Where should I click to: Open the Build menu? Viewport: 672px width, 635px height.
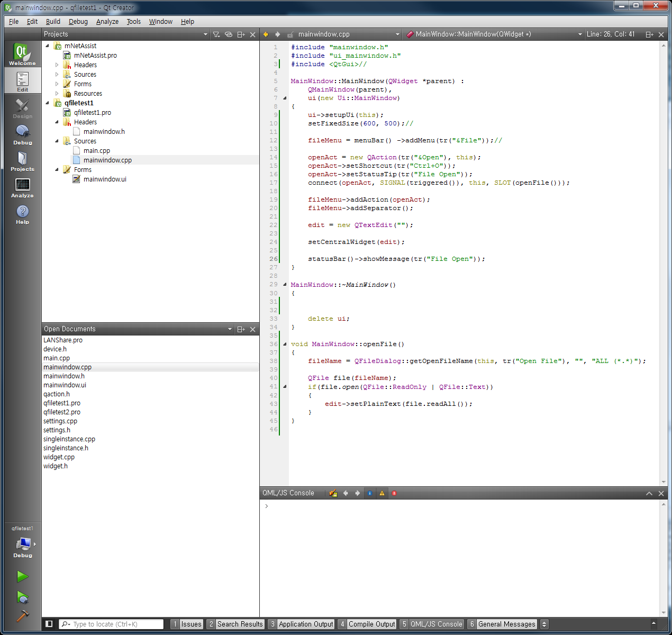pyautogui.click(x=53, y=22)
